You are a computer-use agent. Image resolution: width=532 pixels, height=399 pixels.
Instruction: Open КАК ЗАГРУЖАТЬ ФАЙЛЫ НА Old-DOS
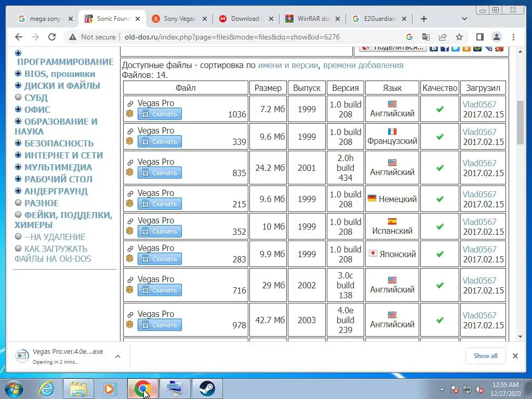52,254
